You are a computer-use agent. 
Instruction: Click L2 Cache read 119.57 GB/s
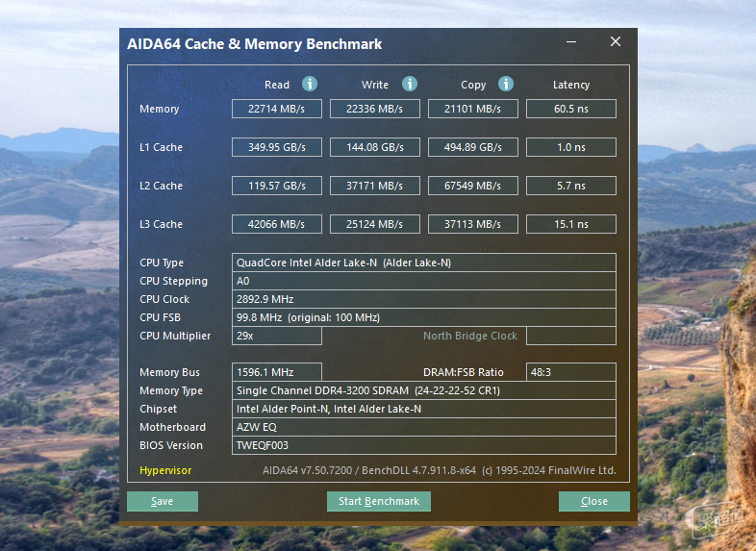pos(277,187)
